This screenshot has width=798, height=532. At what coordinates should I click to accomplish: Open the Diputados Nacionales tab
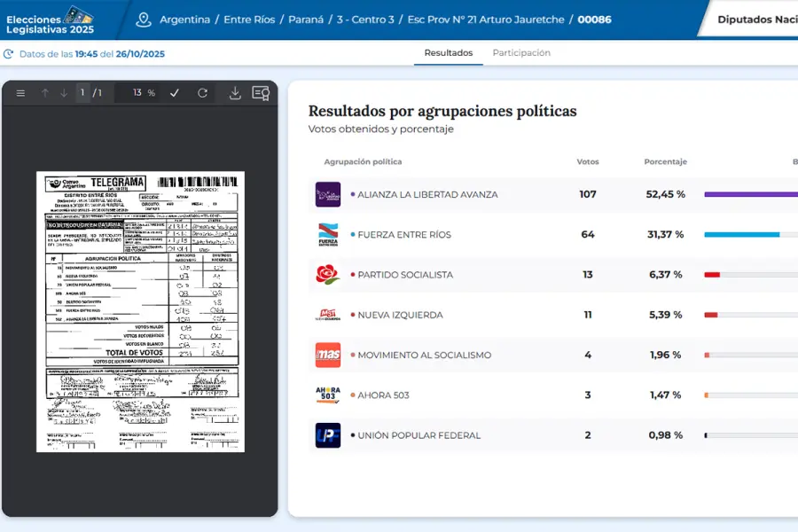755,20
